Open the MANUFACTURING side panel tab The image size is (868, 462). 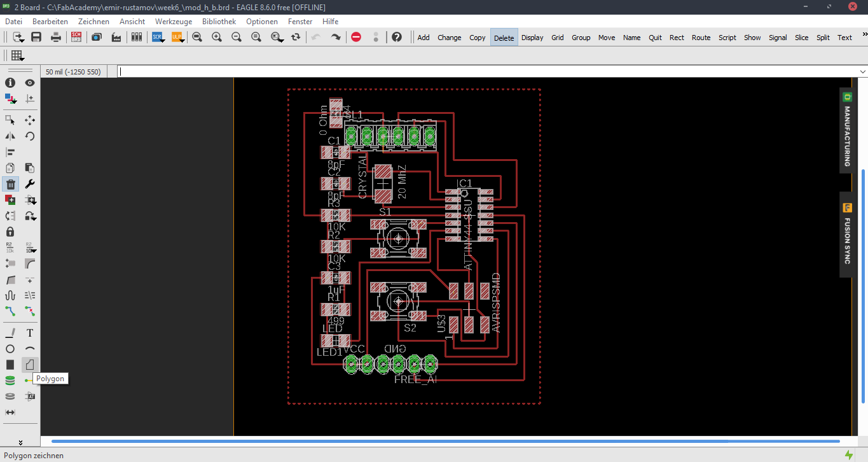pyautogui.click(x=846, y=130)
